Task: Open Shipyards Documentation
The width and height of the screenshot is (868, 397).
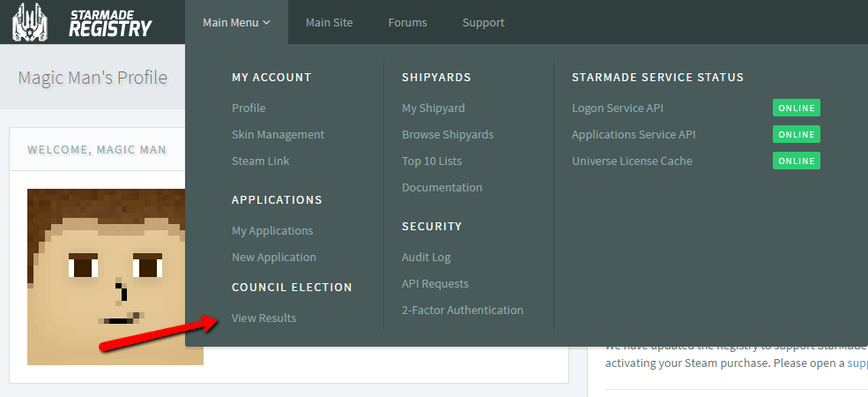Action: tap(441, 187)
